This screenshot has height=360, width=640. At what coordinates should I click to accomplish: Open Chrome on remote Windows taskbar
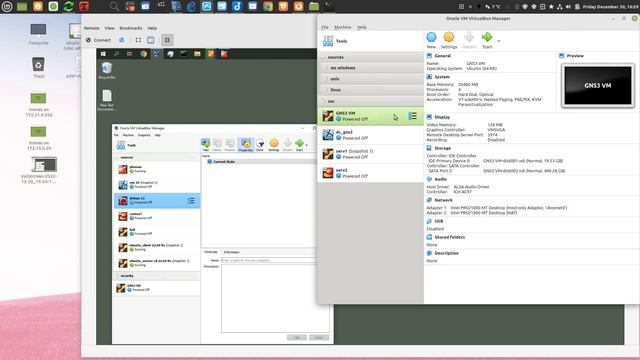[x=144, y=54]
